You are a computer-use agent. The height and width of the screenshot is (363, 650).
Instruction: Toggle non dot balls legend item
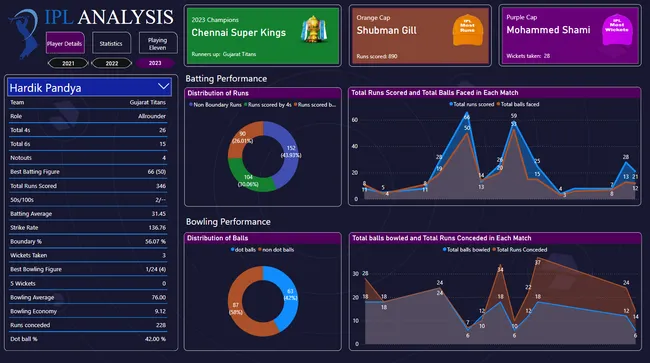tap(276, 250)
